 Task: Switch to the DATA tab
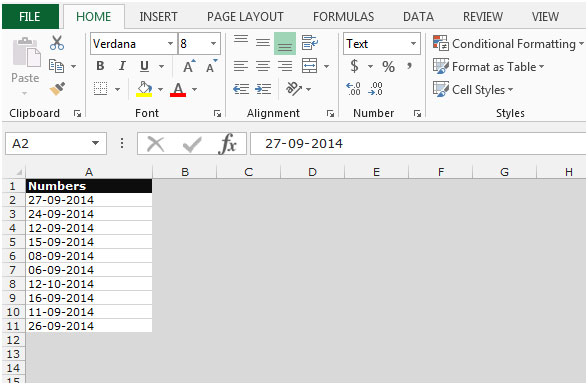coord(418,17)
